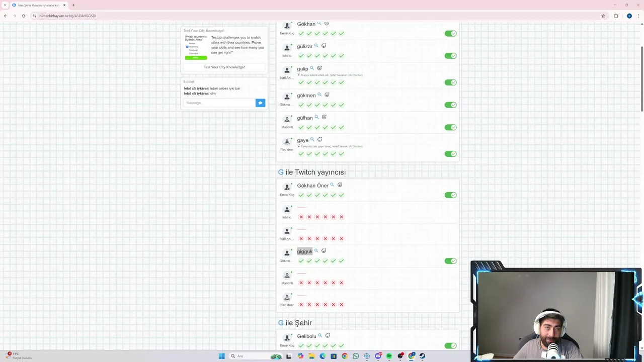Click the city quiz ad thumbnail image
The width and height of the screenshot is (644, 362).
point(196,47)
